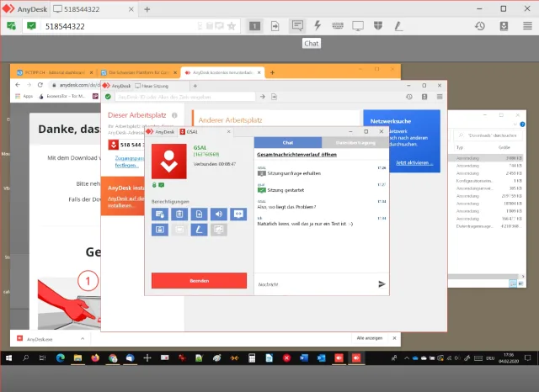The width and height of the screenshot is (539, 392).
Task: Send the chat message with arrow icon
Action: [382, 283]
